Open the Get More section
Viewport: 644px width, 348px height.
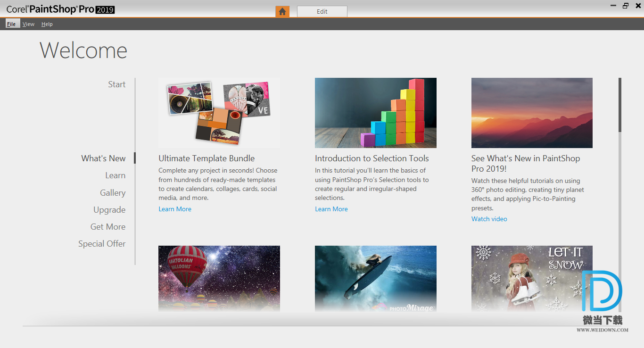(108, 227)
